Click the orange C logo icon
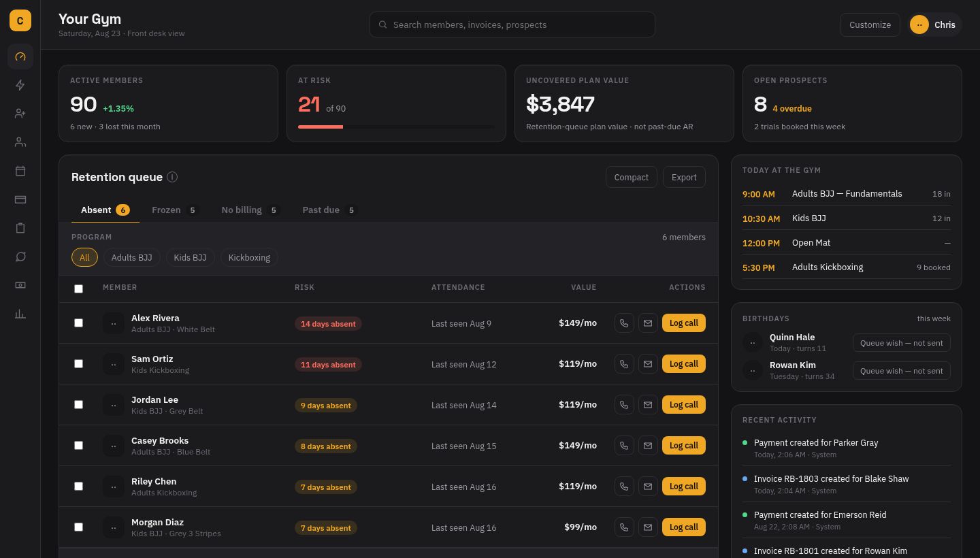Image resolution: width=980 pixels, height=558 pixels. [x=20, y=20]
